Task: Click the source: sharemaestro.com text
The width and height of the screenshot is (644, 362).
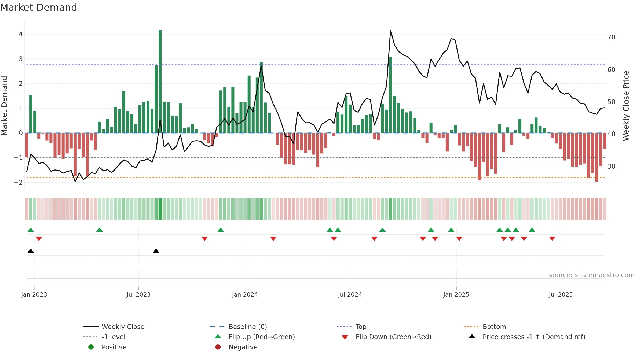Action: (x=592, y=275)
